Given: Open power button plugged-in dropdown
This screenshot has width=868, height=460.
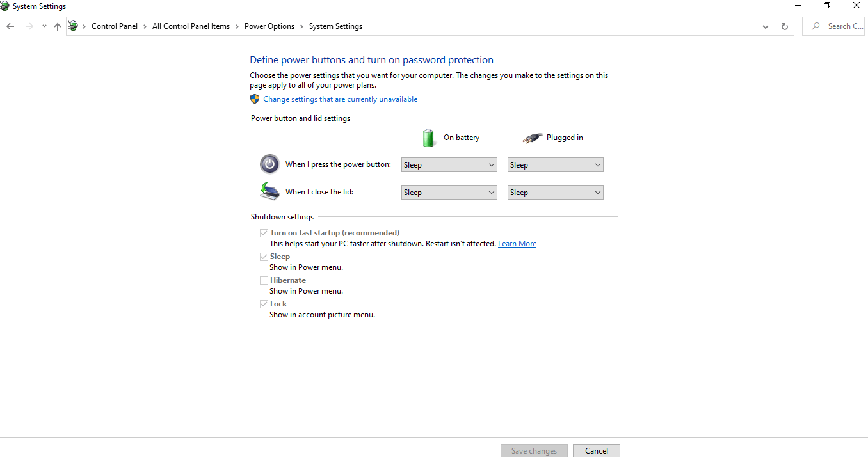Looking at the screenshot, I should pos(555,165).
